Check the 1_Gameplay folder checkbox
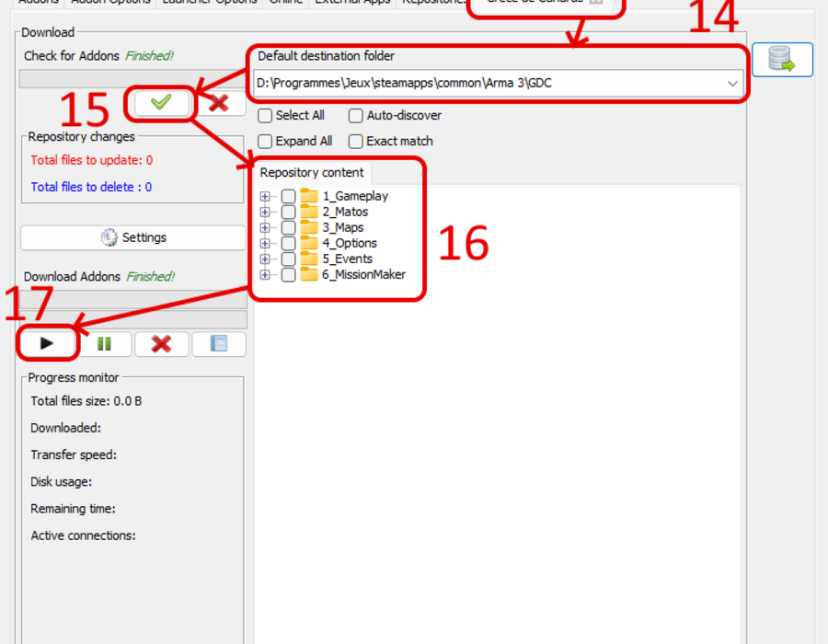Screen dimensions: 828x644 288,196
